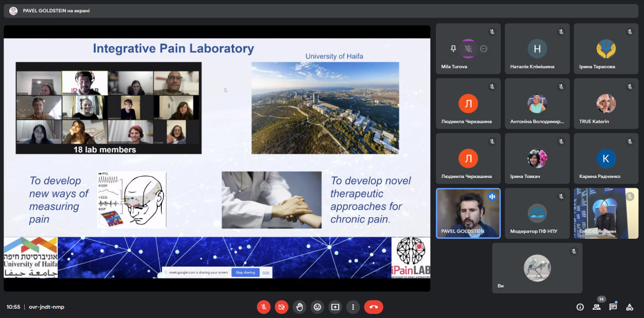
Task: Leave the call with the red hang-up button
Action: pyautogui.click(x=374, y=307)
